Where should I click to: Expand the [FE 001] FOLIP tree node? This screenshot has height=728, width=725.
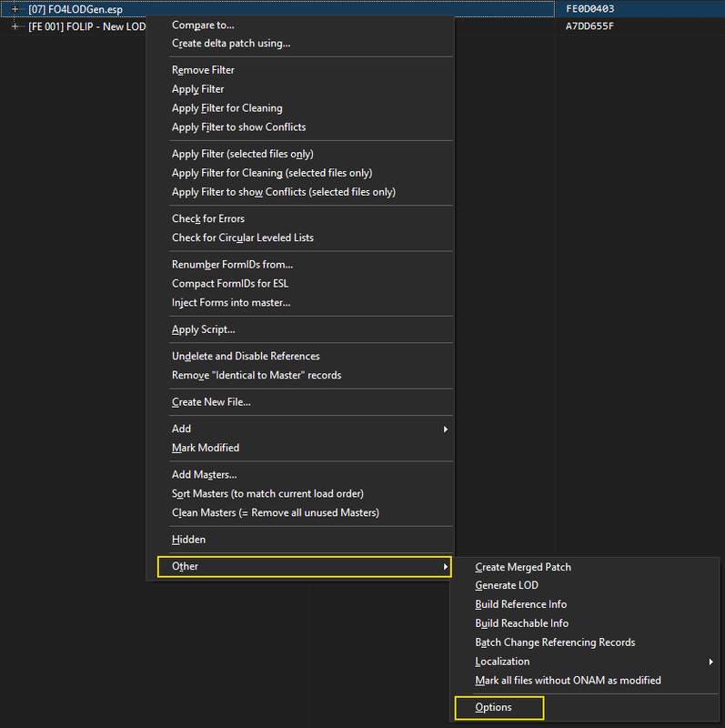(x=15, y=26)
